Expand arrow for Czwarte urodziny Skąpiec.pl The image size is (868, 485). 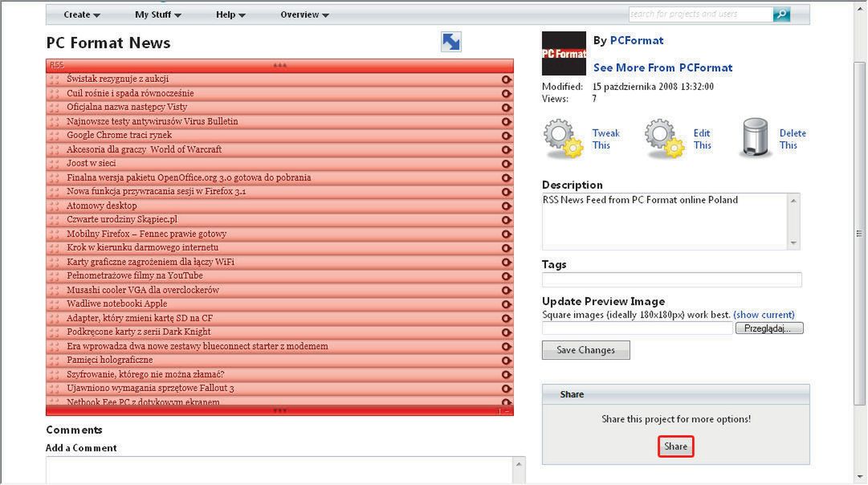coord(506,220)
